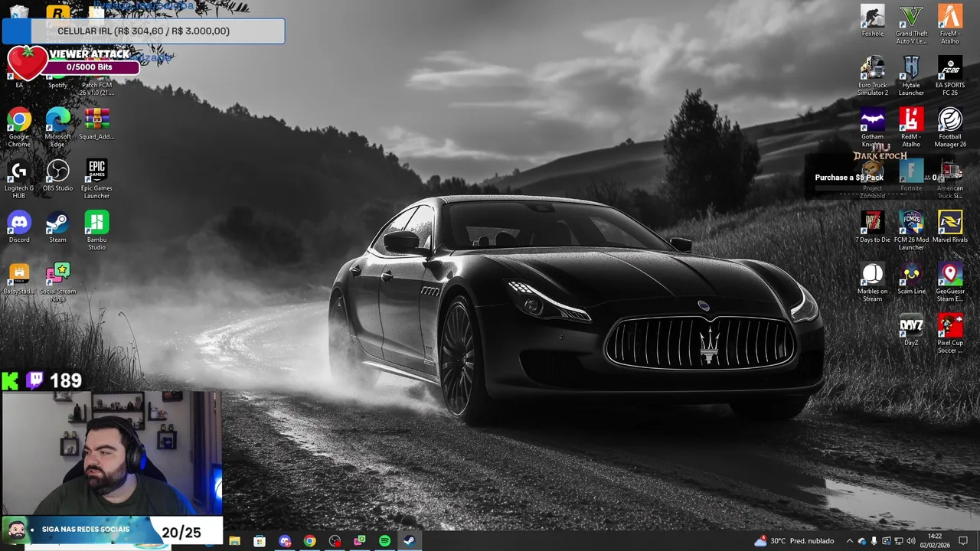
Task: Select the Steam desktop shortcut
Action: (57, 227)
